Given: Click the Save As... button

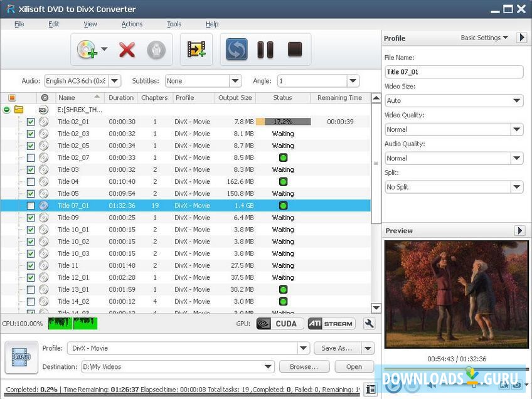Looking at the screenshot, I should tap(337, 348).
